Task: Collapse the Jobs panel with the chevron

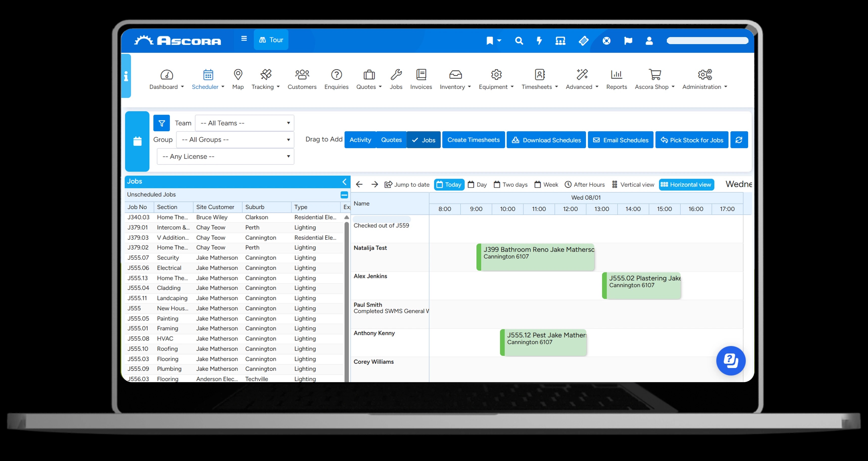Action: [344, 182]
